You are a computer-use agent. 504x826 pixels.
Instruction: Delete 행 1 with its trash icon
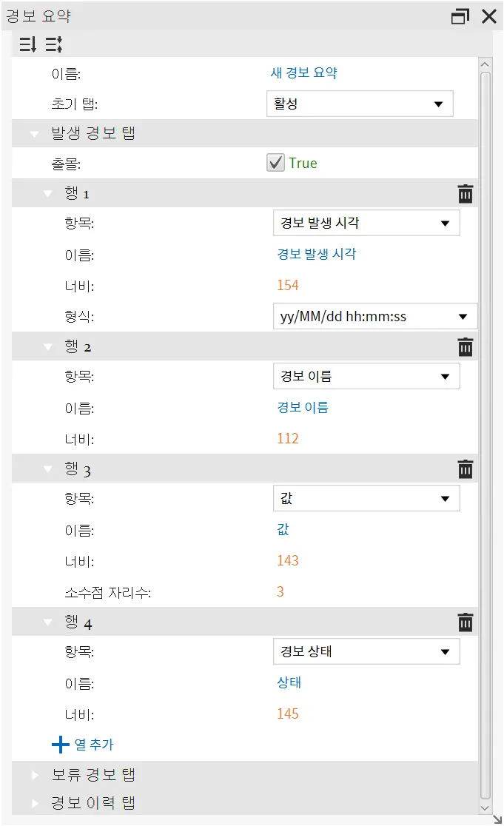pyautogui.click(x=465, y=194)
